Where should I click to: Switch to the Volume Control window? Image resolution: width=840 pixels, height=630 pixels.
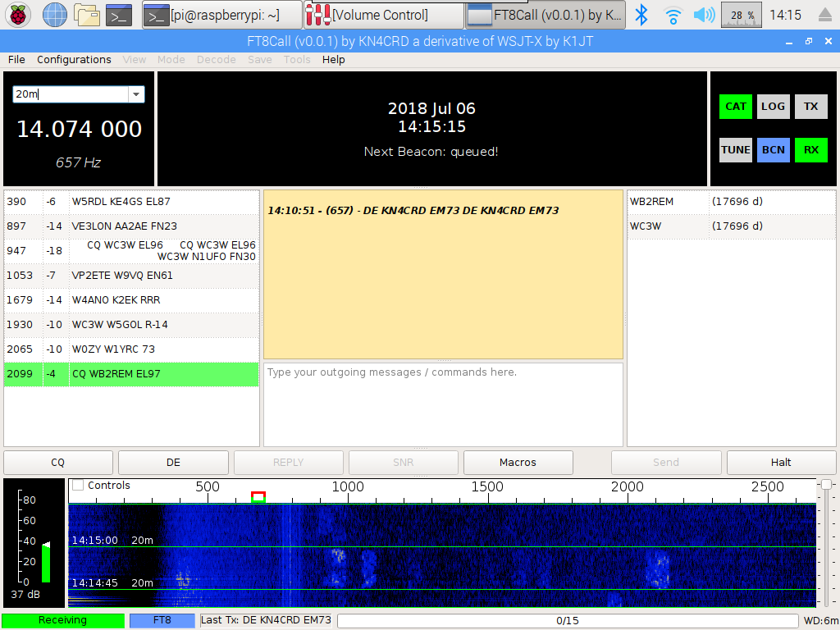coord(384,15)
